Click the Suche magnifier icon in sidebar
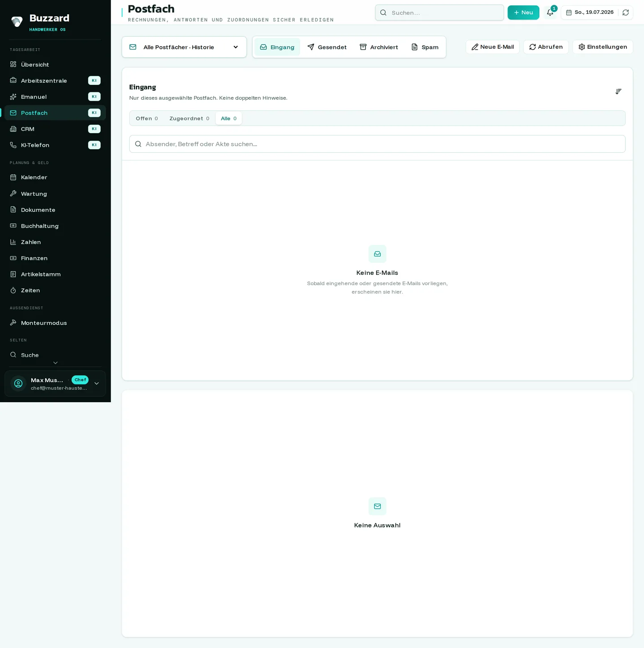 click(13, 355)
